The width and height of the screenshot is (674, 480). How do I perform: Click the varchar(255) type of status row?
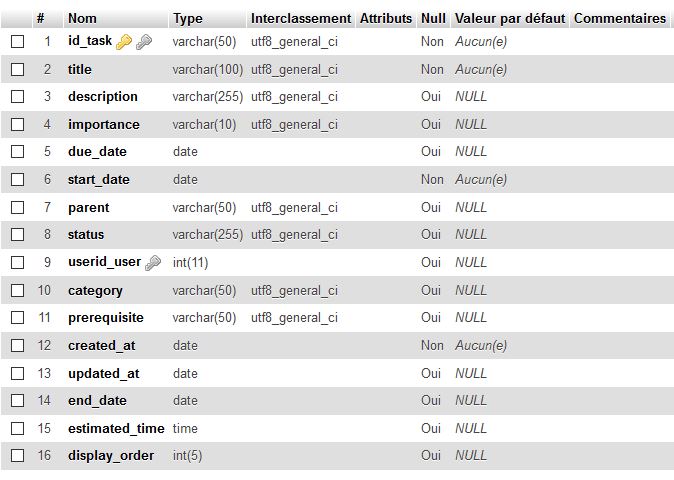208,235
